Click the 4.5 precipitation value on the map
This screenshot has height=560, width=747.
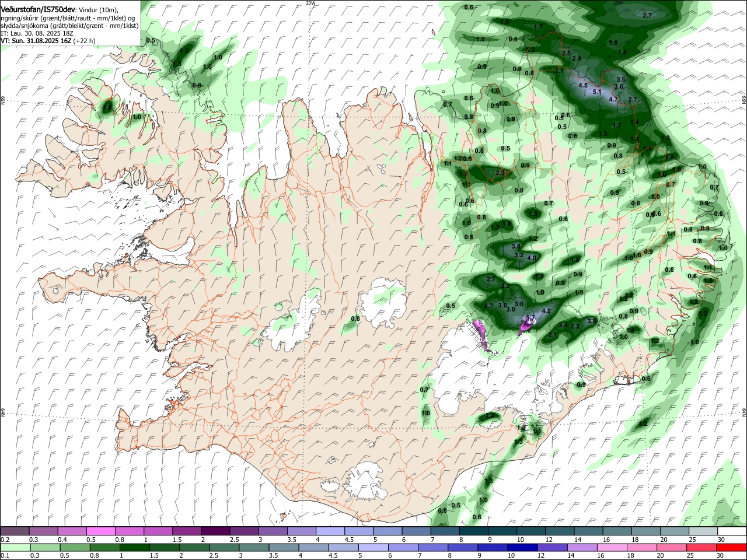point(583,85)
